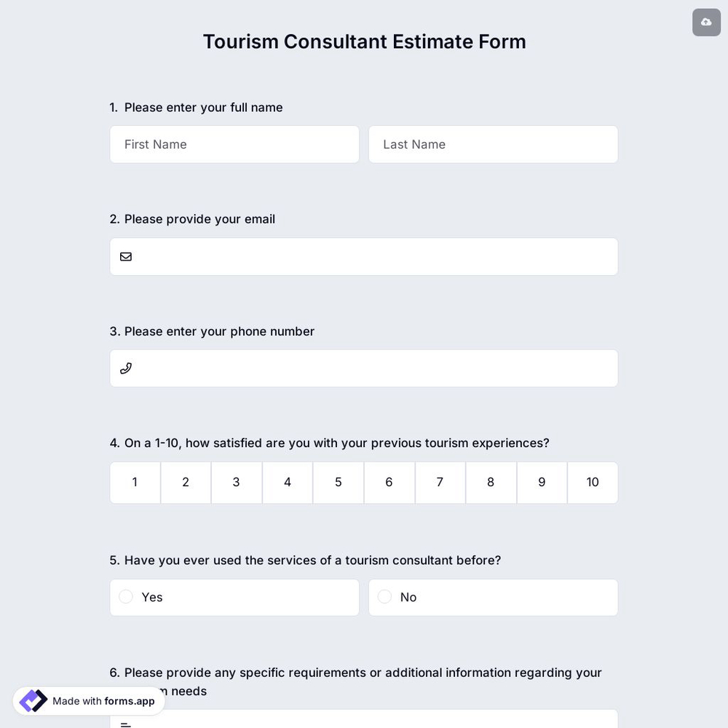Open the forms.app link in the badge
The width and height of the screenshot is (728, 728).
click(x=128, y=701)
